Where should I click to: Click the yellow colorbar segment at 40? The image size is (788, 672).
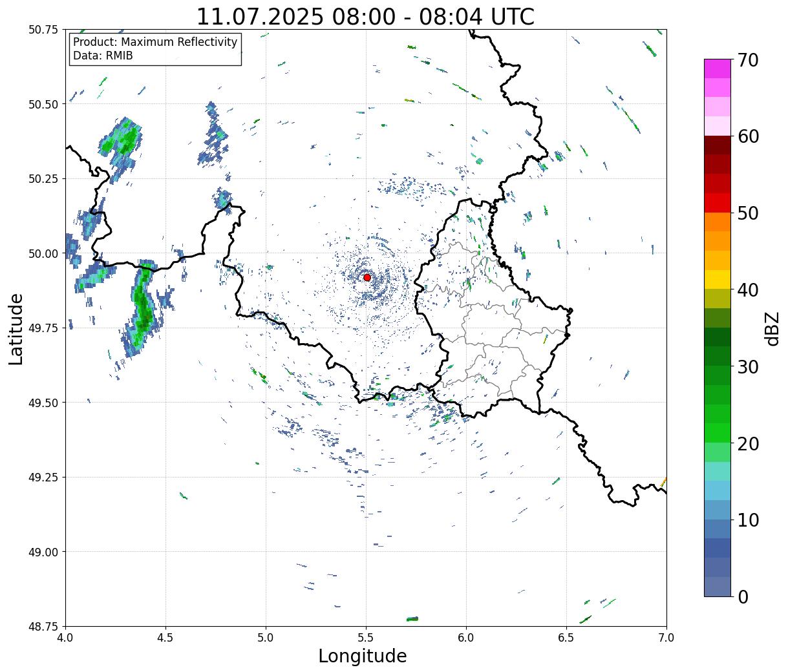(718, 280)
